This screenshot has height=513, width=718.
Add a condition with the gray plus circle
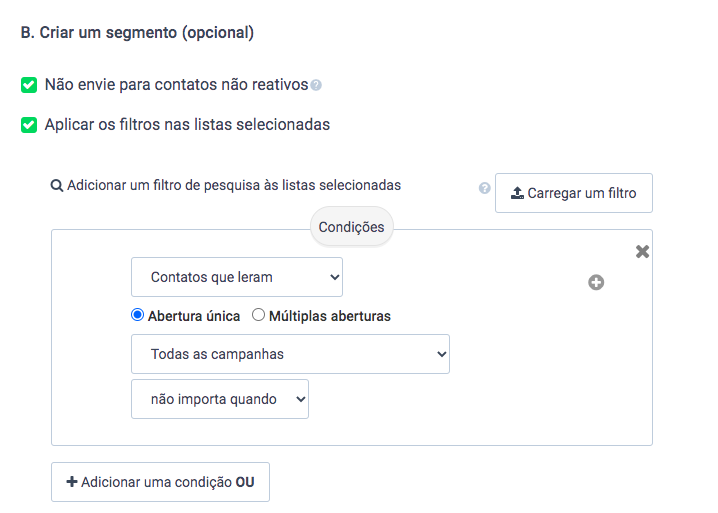tap(596, 282)
